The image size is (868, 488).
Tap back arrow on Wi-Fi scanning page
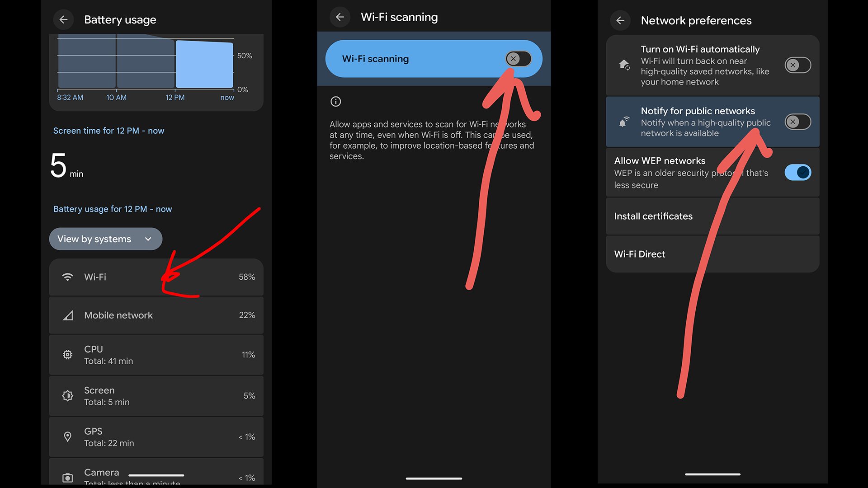(x=340, y=17)
